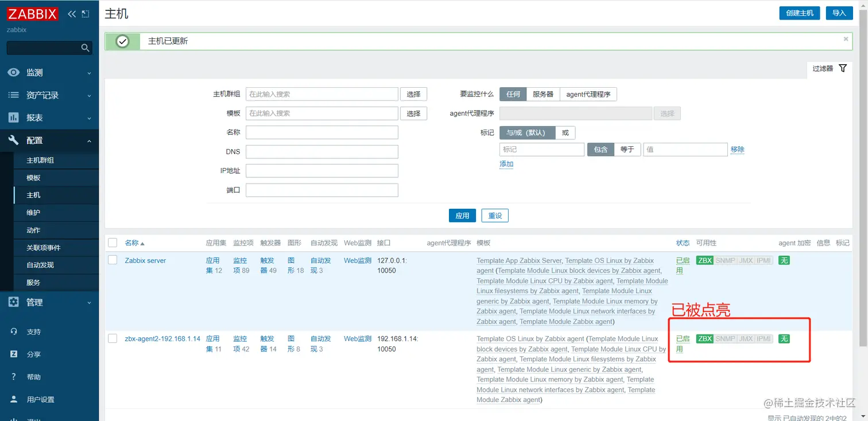The width and height of the screenshot is (868, 421).
Task: Click the eye icon beside 监测
Action: (x=13, y=73)
